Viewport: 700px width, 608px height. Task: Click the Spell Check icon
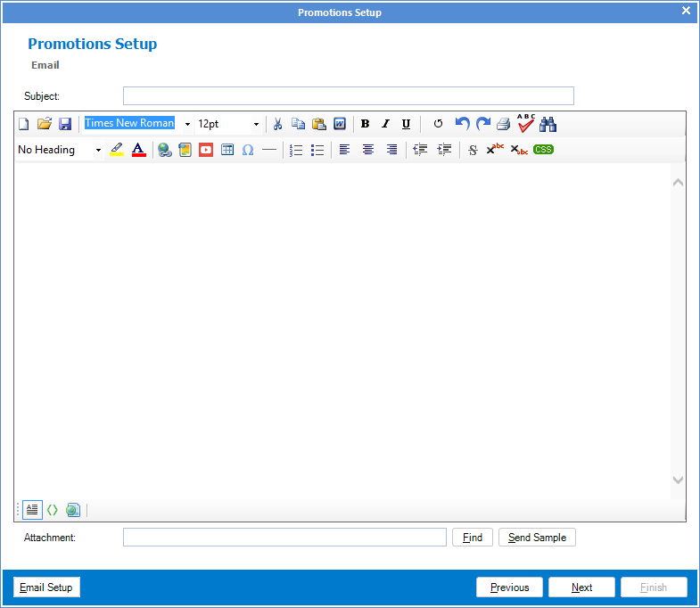point(526,123)
